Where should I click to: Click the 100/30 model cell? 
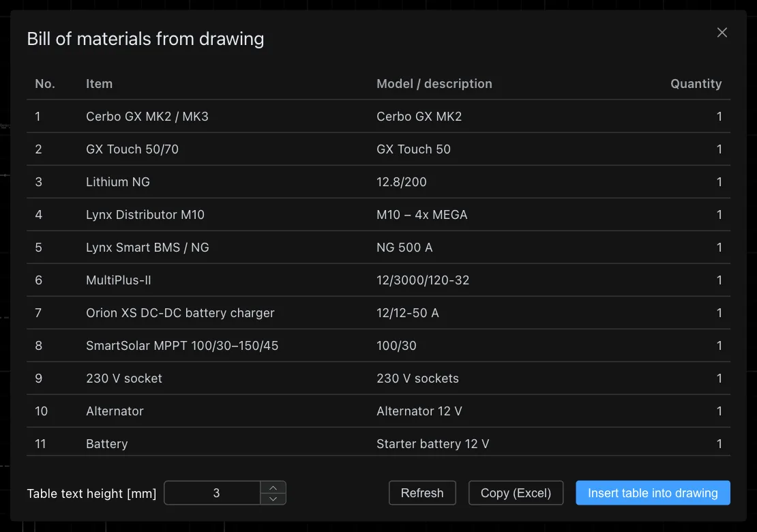tap(396, 346)
